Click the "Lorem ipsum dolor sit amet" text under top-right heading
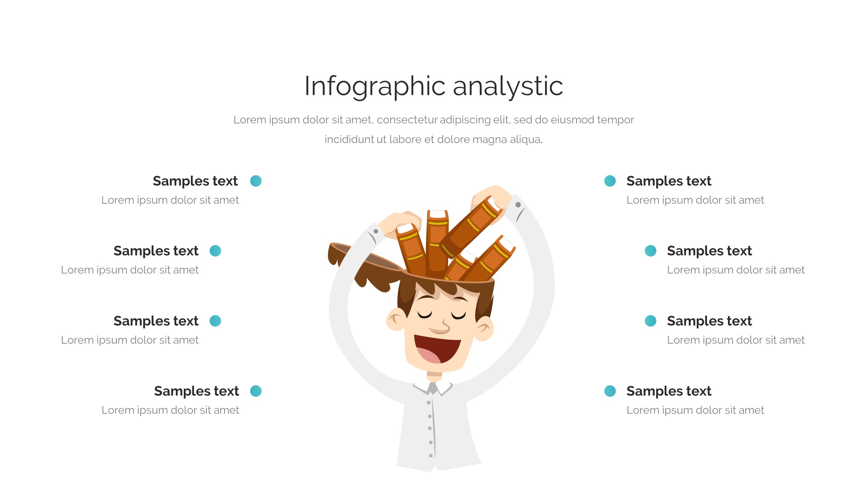Image resolution: width=868 pixels, height=488 pixels. pos(695,200)
